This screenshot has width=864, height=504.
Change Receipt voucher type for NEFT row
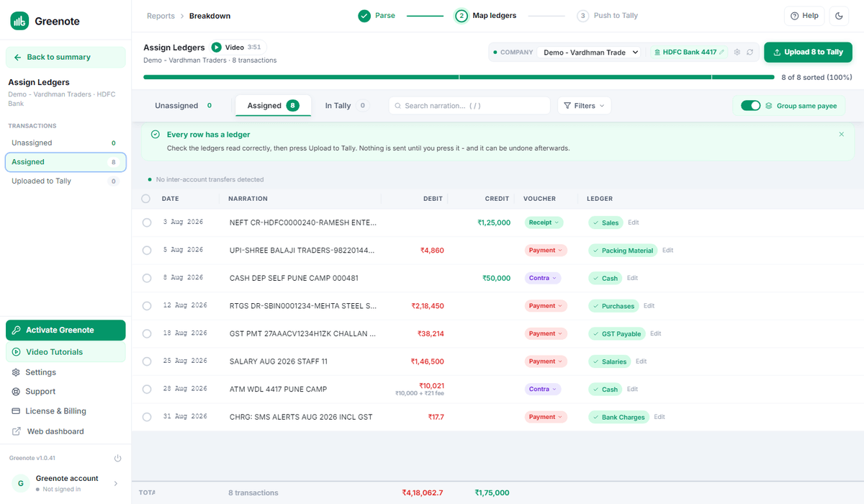click(x=544, y=222)
